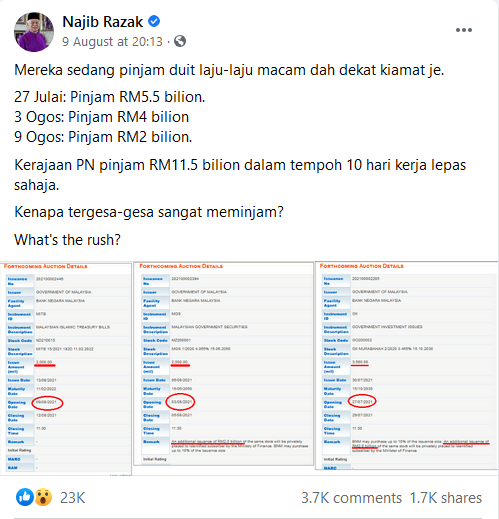
Task: Open the Najib Razak profile name link
Action: click(x=103, y=22)
